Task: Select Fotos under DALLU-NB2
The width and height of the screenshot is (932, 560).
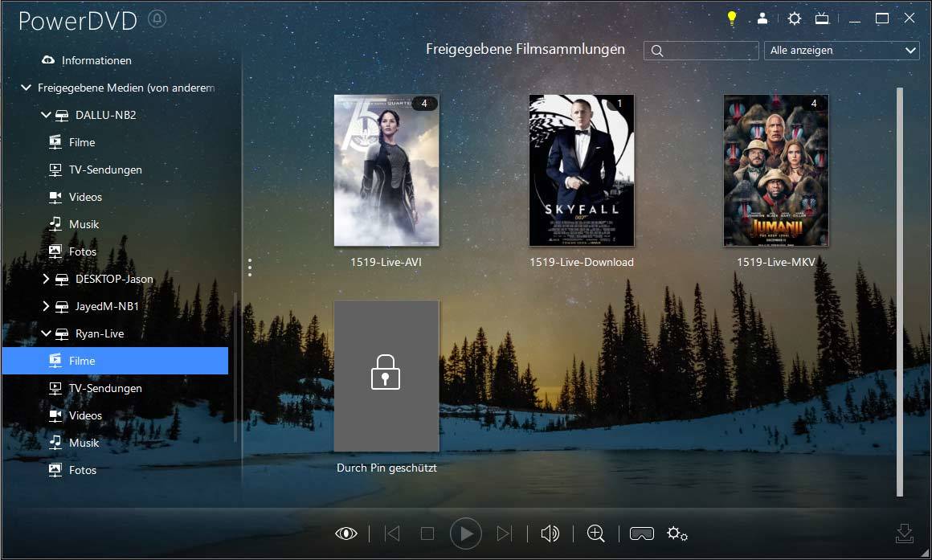Action: [83, 251]
